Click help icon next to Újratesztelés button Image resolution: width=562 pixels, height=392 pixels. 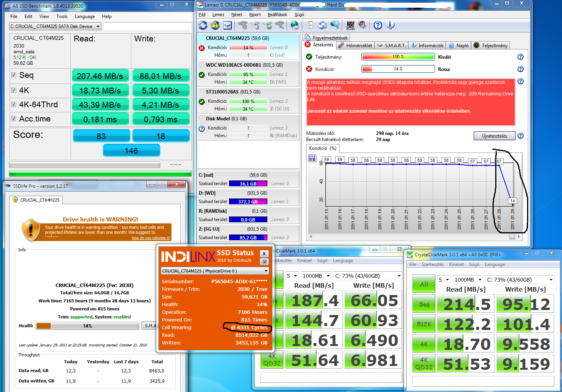[x=521, y=136]
